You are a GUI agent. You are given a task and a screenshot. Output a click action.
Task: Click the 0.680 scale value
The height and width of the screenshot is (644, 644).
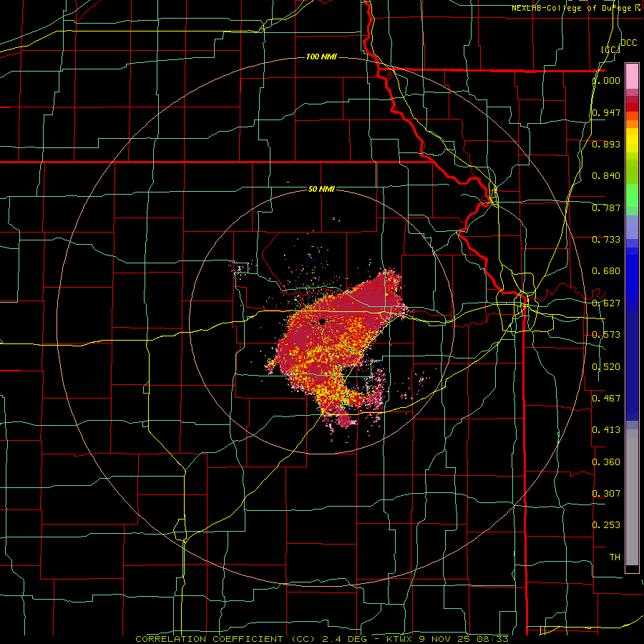pyautogui.click(x=606, y=271)
